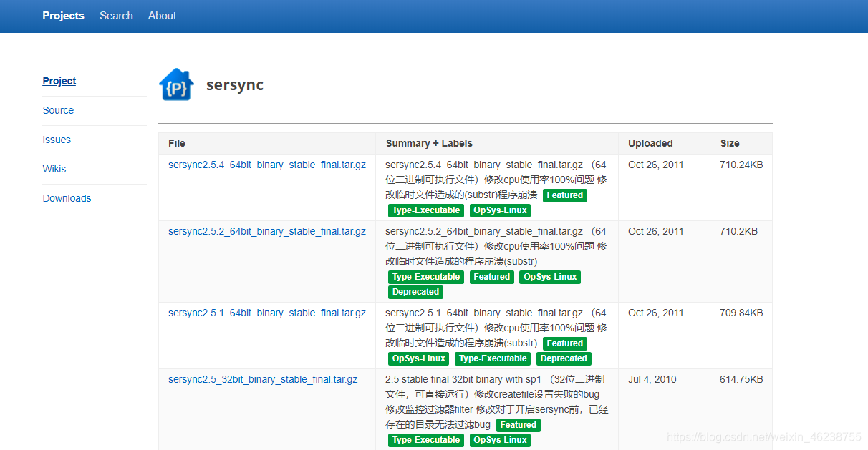Open the Downloads sidebar link
Screen dimensions: 868x450
coord(67,198)
